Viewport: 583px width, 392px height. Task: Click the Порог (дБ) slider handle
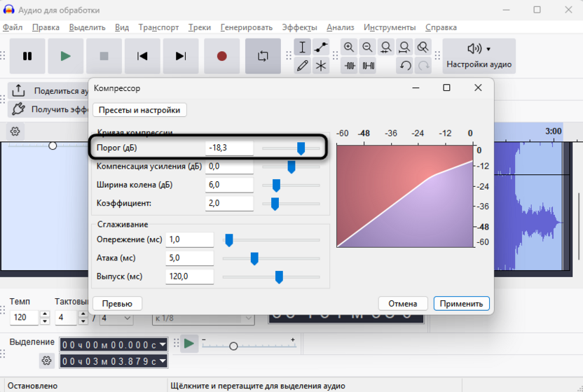coord(301,148)
